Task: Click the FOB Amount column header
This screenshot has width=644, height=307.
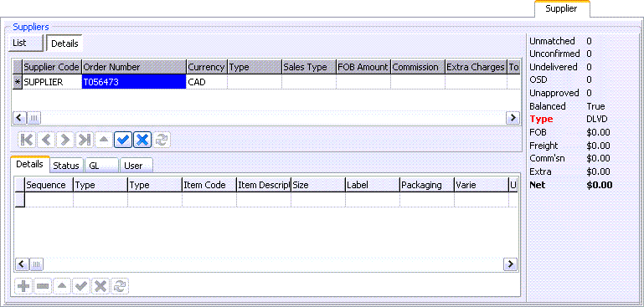Action: pos(363,67)
